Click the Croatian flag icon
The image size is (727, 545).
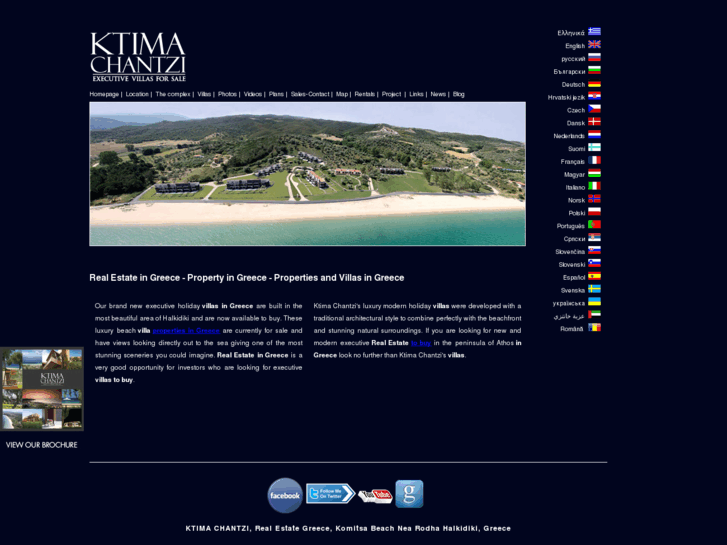[x=594, y=96]
